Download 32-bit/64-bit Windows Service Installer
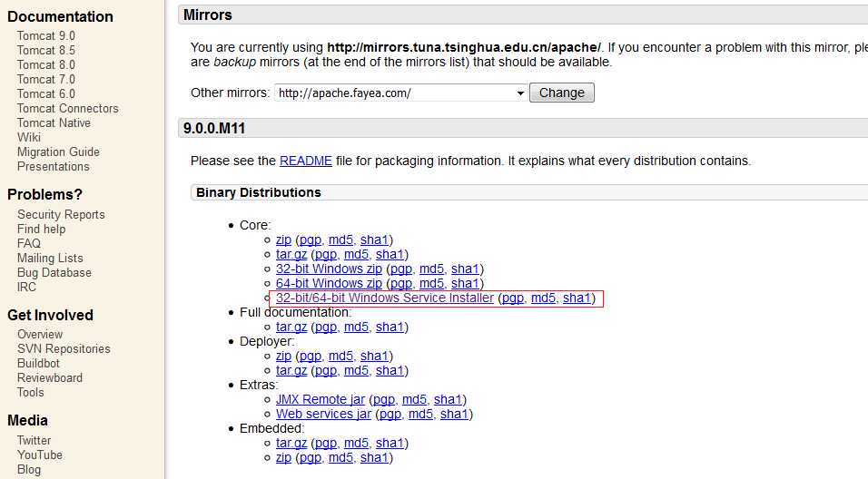This screenshot has height=479, width=868. [385, 298]
